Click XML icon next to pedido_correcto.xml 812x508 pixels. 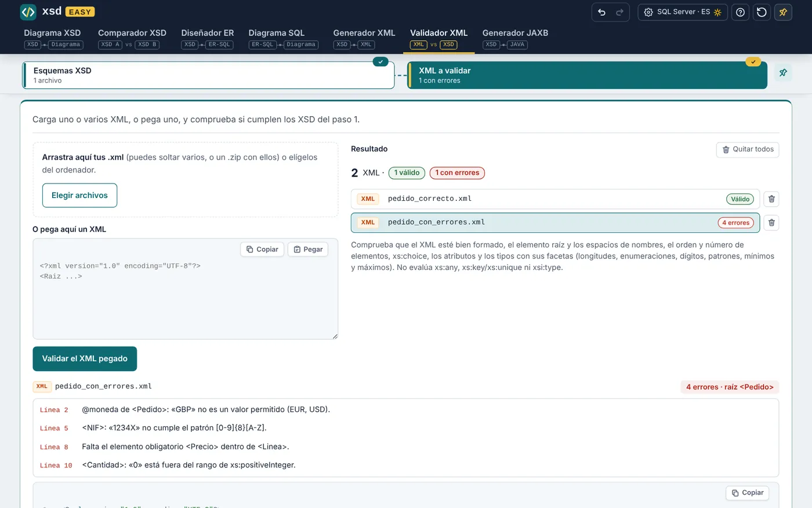(x=368, y=199)
